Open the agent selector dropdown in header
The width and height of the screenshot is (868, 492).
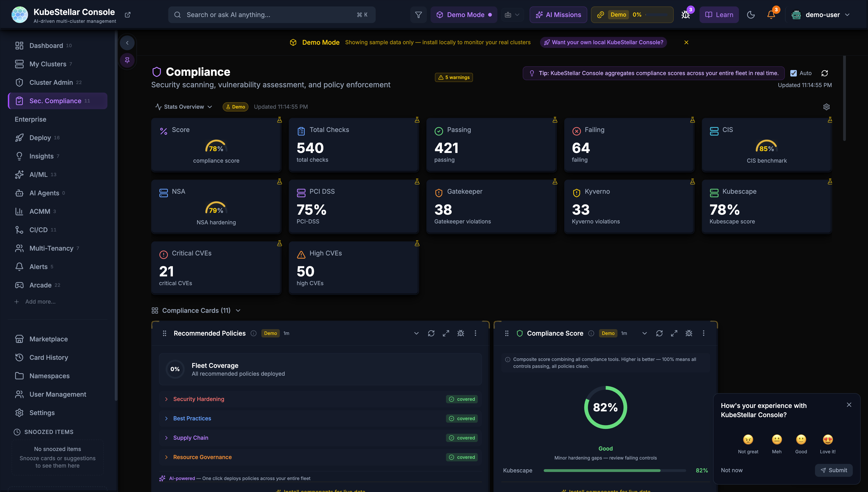pos(512,15)
